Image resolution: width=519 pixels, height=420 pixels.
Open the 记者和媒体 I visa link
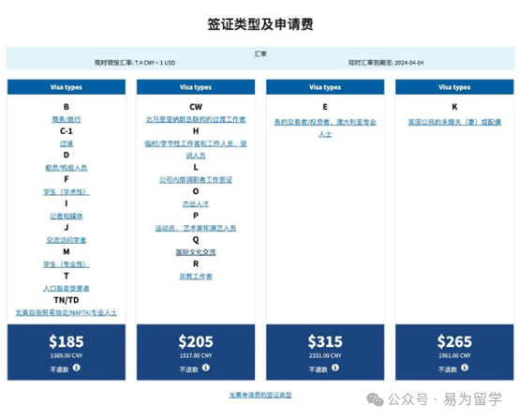(x=67, y=216)
